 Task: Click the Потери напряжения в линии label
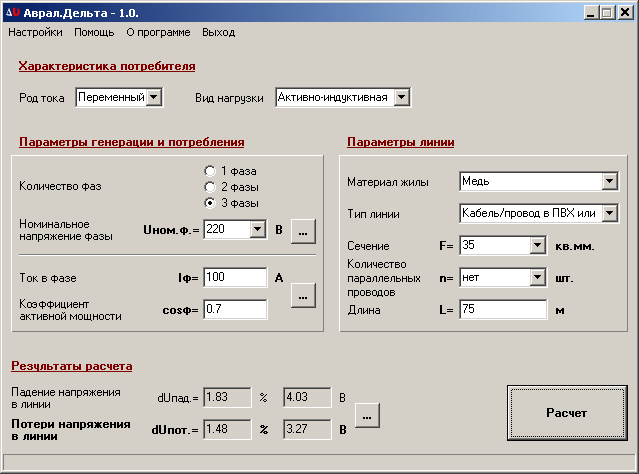click(71, 430)
